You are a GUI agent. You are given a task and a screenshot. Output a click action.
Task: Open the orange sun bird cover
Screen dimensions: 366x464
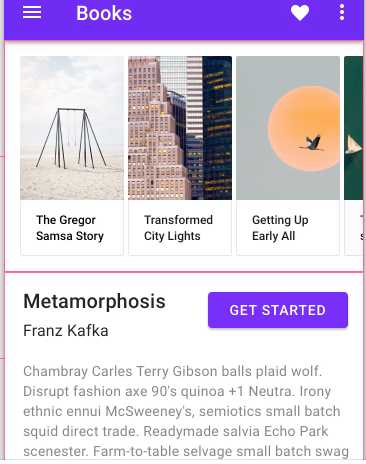[x=288, y=128]
